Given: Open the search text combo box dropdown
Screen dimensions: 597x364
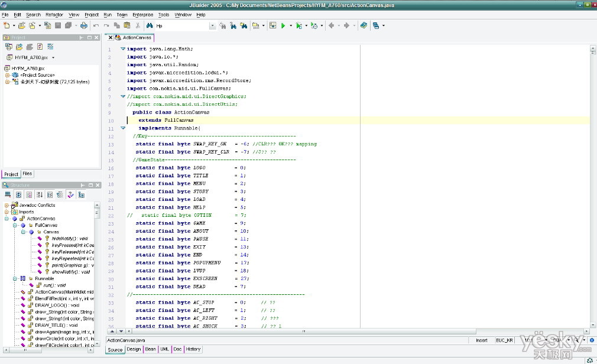Looking at the screenshot, I should (x=212, y=26).
